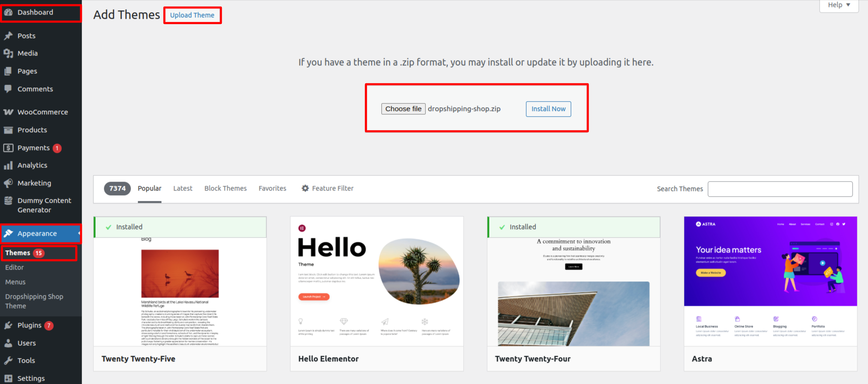Viewport: 868px width, 384px height.
Task: Click the Users menu label
Action: point(27,343)
